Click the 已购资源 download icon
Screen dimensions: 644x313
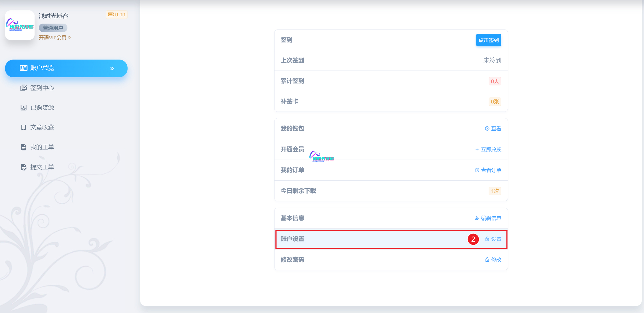click(24, 108)
